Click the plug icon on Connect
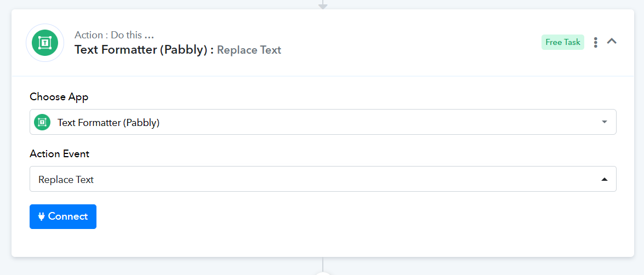Screen dimensions: 644x275 tap(42, 216)
